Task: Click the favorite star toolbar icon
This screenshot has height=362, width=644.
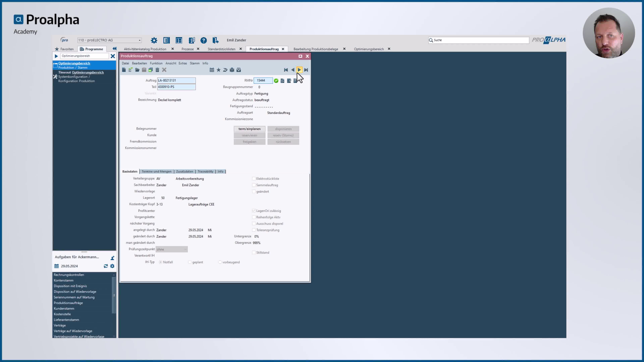Action: pos(219,70)
